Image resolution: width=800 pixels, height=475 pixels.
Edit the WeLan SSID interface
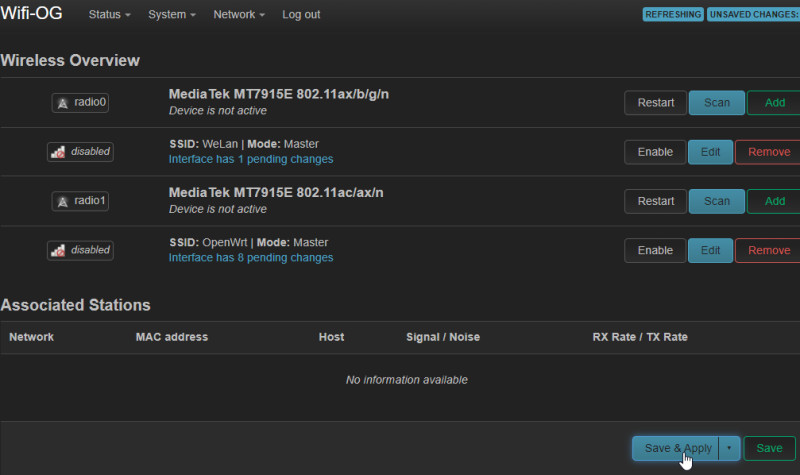click(710, 152)
